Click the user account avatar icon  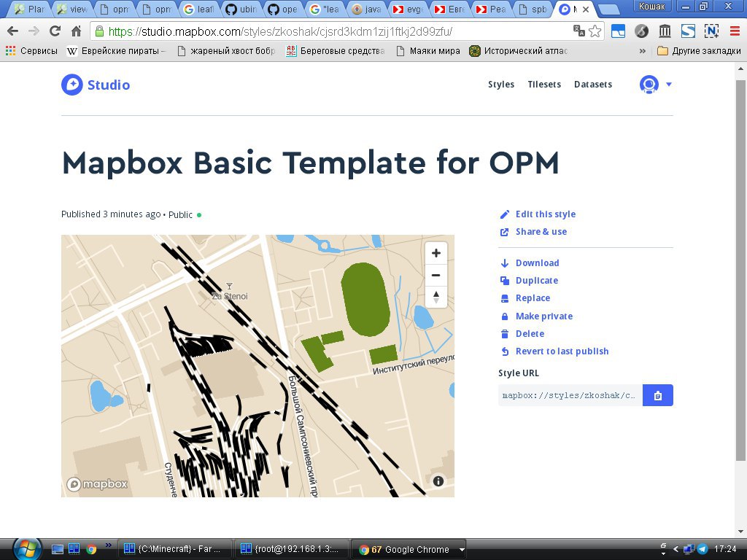pyautogui.click(x=649, y=85)
